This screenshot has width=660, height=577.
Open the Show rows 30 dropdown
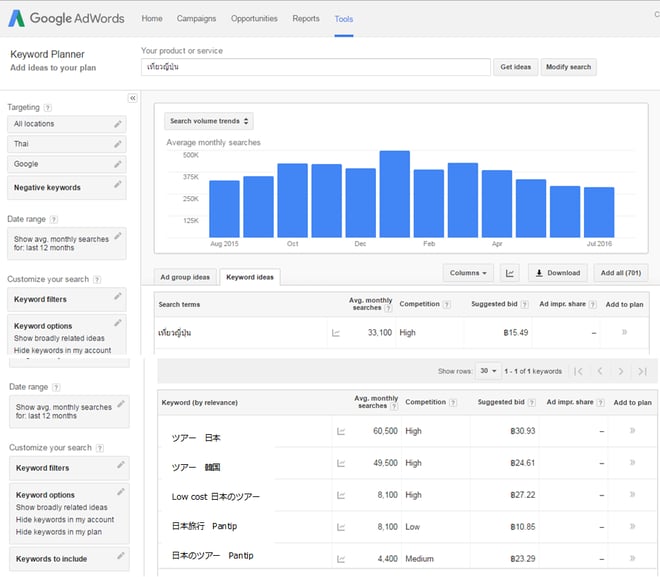(488, 371)
